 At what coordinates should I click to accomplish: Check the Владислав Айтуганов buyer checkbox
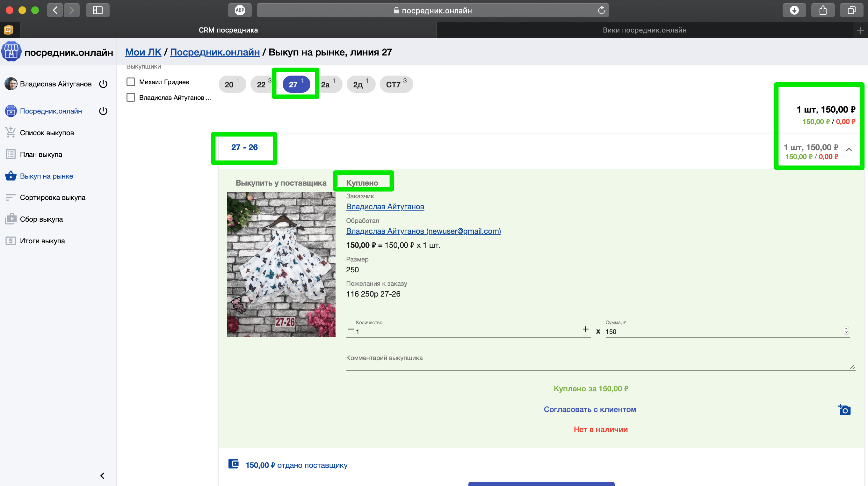pos(131,98)
